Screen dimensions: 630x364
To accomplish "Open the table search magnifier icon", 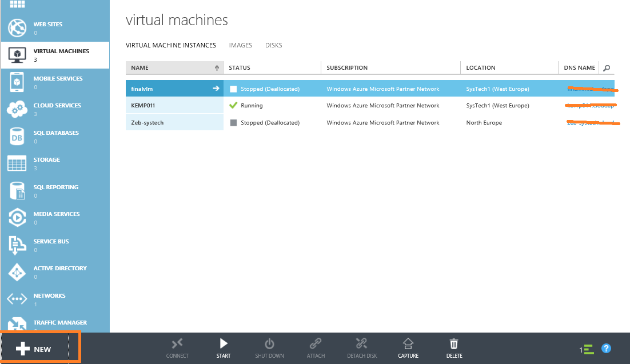I will (x=607, y=68).
